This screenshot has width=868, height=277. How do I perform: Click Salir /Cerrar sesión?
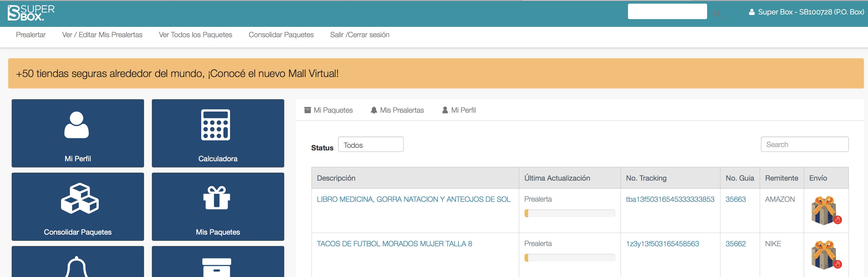(360, 35)
